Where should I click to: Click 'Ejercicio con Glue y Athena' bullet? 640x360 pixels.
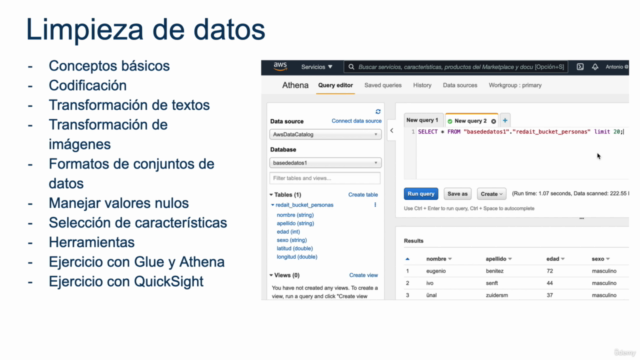click(x=137, y=262)
